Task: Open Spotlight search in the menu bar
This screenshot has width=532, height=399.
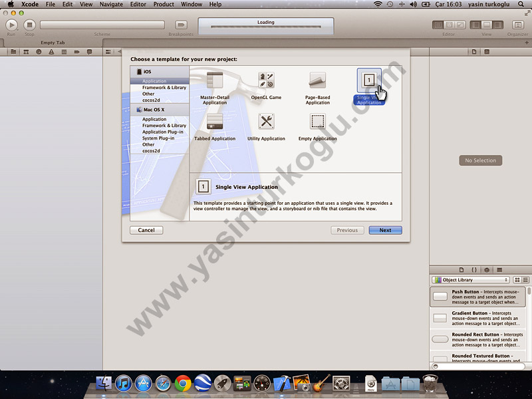Action: pos(521,4)
